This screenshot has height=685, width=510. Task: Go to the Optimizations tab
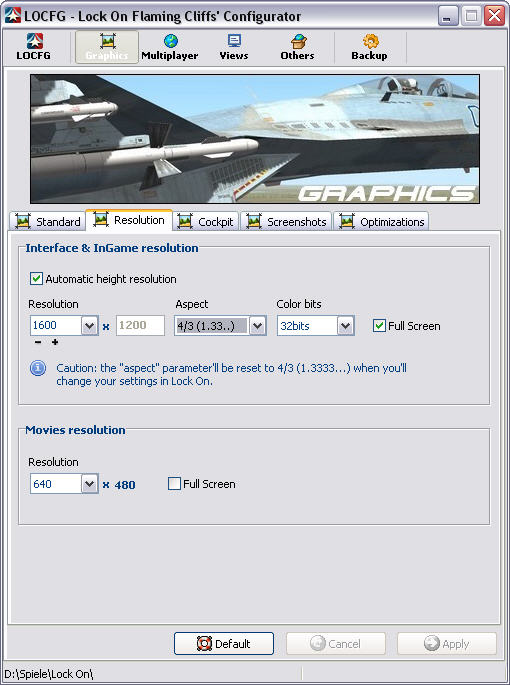[381, 221]
